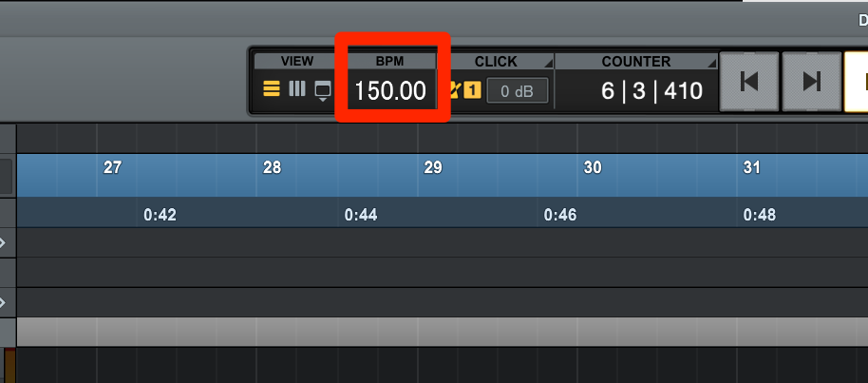This screenshot has height=383, width=868.
Task: Toggle the yellow count-in 1 button
Action: pyautogui.click(x=472, y=89)
